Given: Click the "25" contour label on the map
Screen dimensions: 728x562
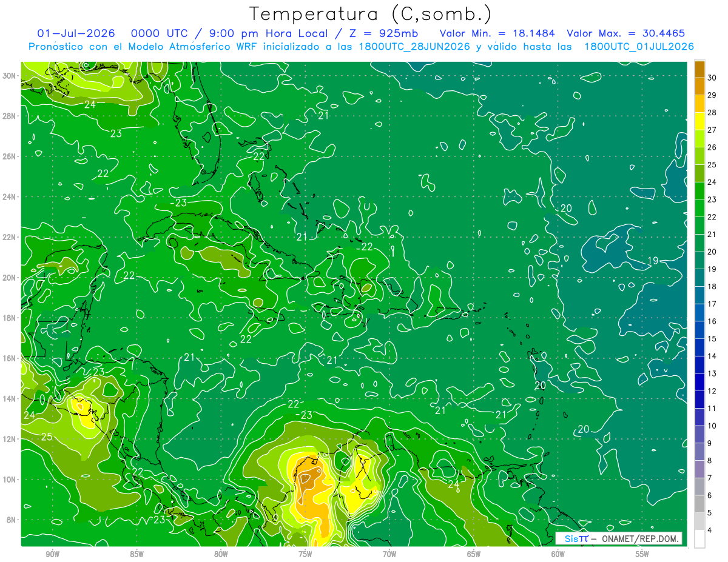Looking at the screenshot, I should click(x=47, y=437).
